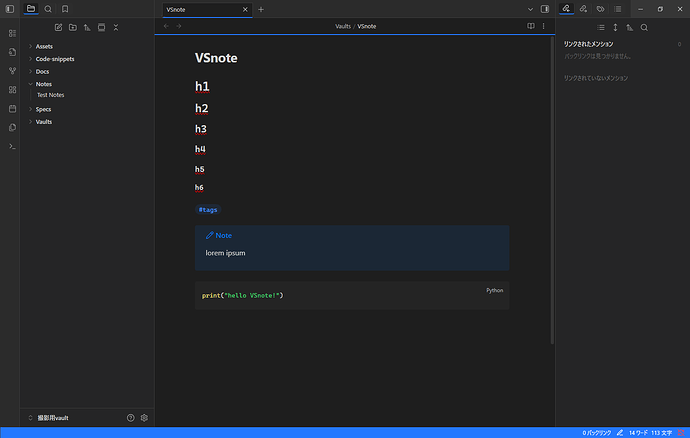Click 0 バックリンク in status bar
The image size is (690, 438).
pyautogui.click(x=596, y=433)
